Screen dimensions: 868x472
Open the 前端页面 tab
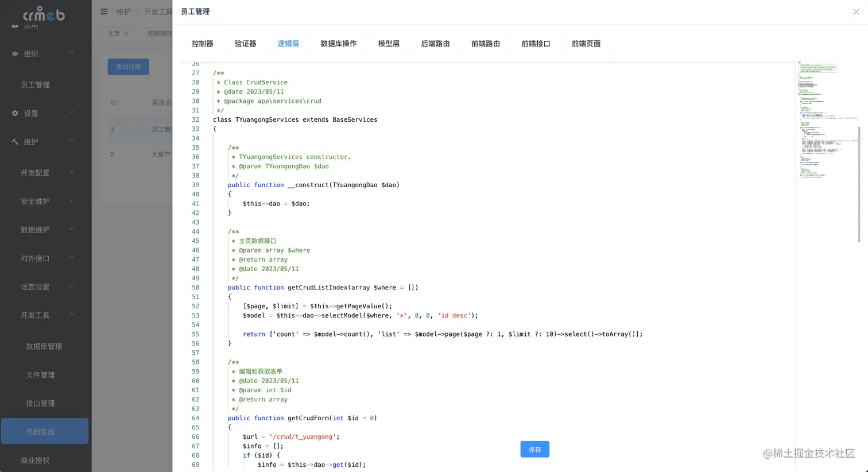click(586, 44)
